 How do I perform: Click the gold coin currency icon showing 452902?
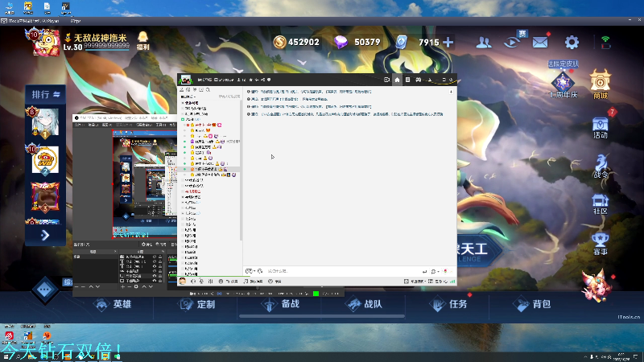pos(279,42)
